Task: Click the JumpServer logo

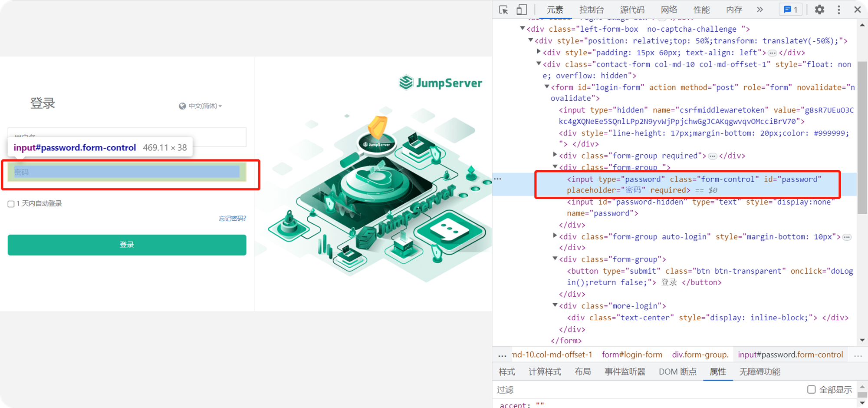Action: pyautogui.click(x=441, y=83)
